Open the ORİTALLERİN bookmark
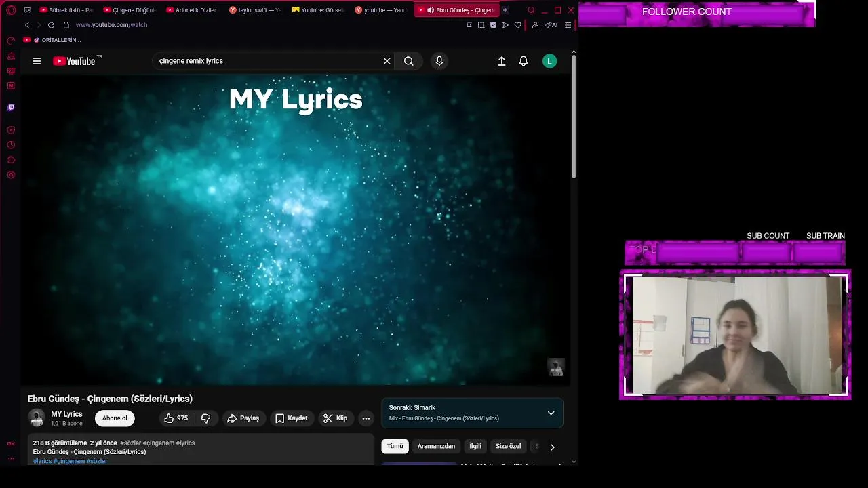The image size is (868, 488). click(52, 40)
